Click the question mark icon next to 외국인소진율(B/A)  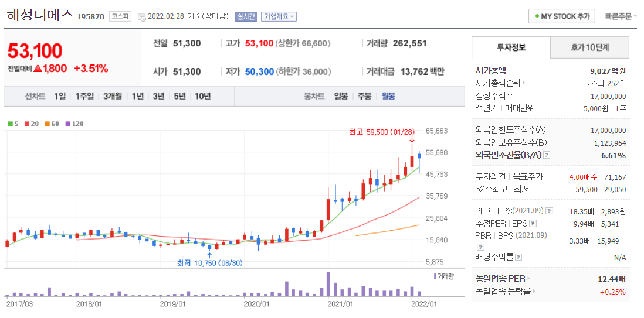(546, 155)
